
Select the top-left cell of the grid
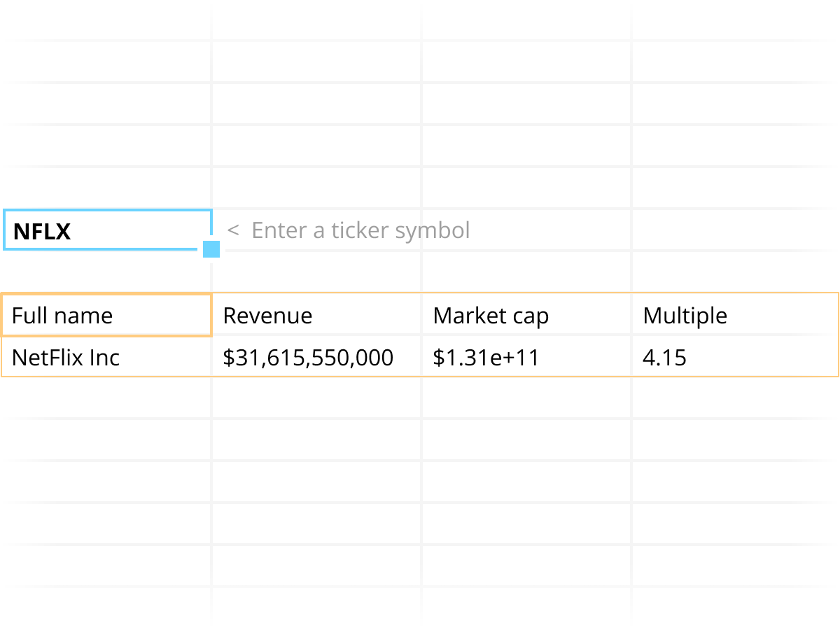tap(105, 21)
